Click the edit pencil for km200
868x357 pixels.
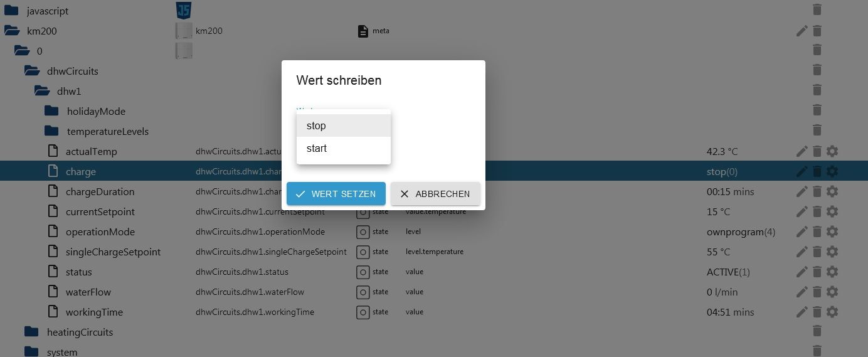802,31
